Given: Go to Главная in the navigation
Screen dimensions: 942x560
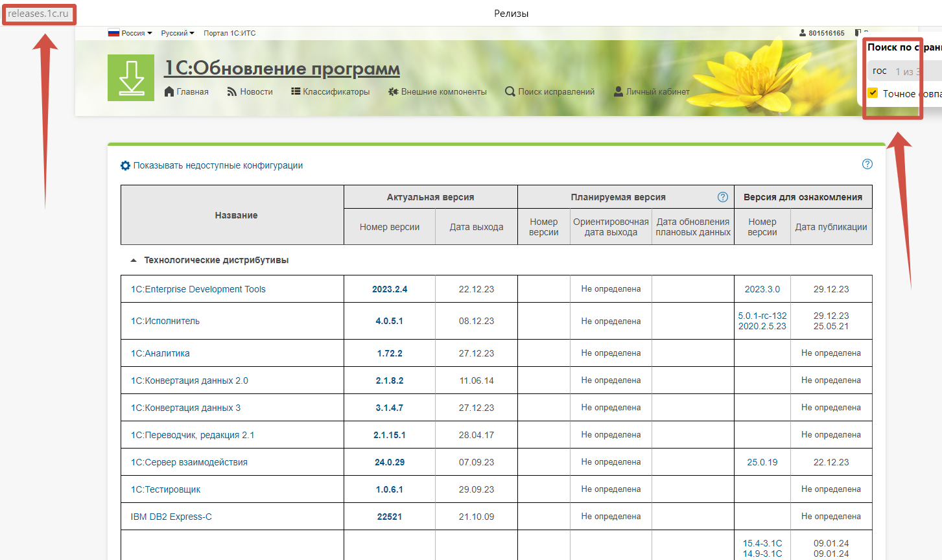Looking at the screenshot, I should pos(187,91).
